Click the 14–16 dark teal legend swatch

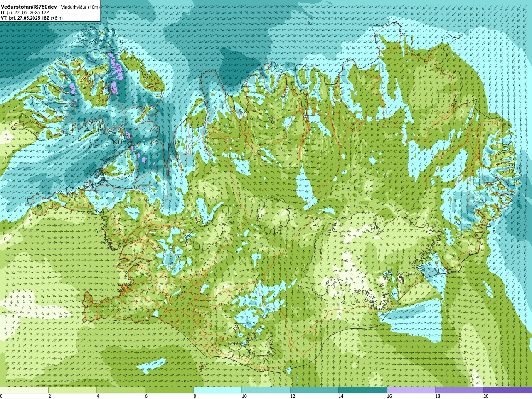pos(362,390)
